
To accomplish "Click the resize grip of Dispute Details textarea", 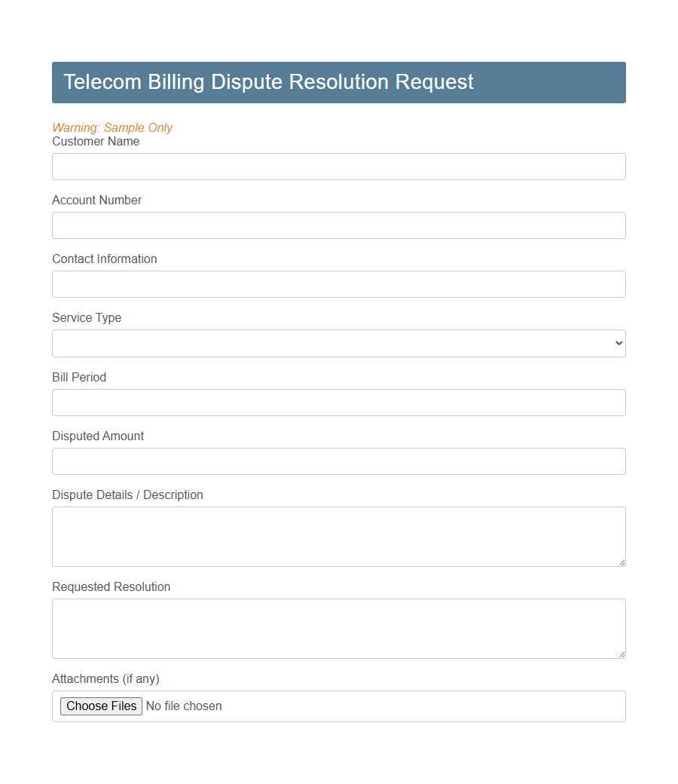I will tap(622, 563).
